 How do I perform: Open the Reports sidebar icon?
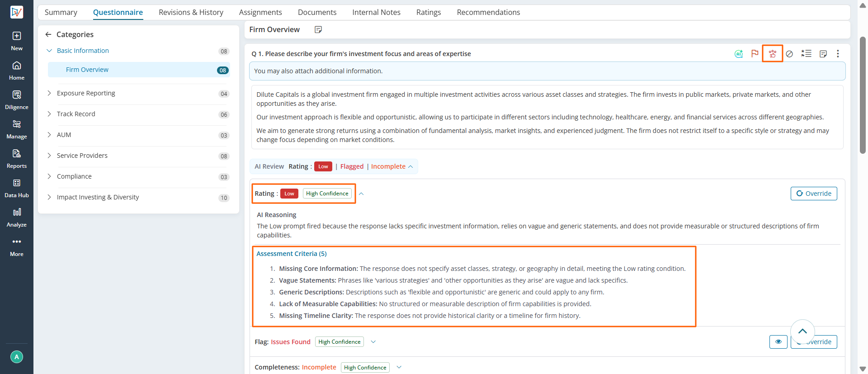pos(17,158)
